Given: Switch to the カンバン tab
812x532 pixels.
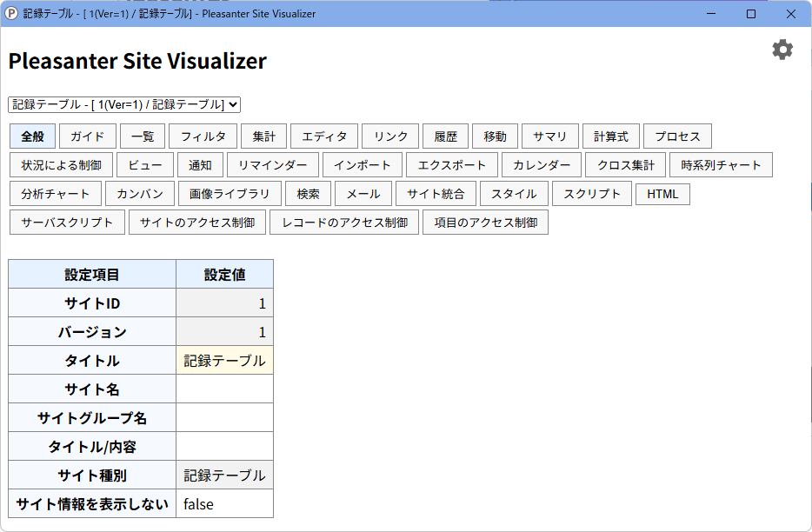Looking at the screenshot, I should pyautogui.click(x=140, y=194).
